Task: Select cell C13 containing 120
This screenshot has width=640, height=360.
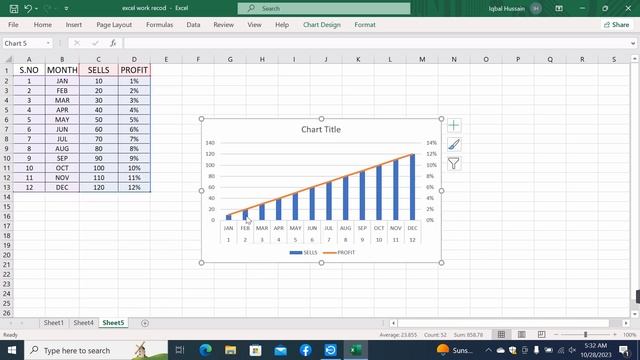Action: coord(98,187)
